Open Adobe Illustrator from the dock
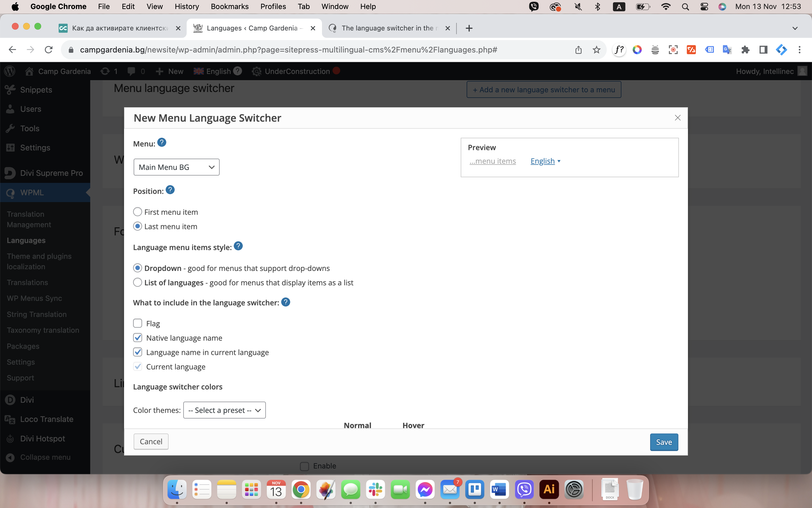The height and width of the screenshot is (508, 812). [549, 490]
